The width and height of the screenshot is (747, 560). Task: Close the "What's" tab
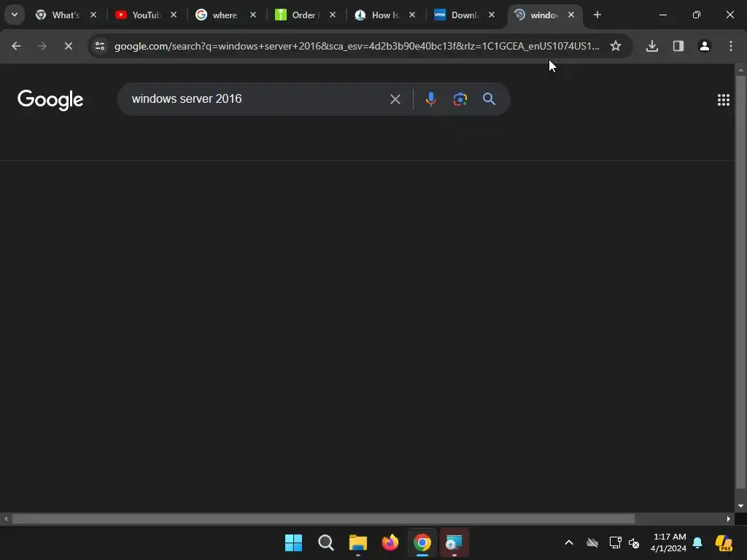93,15
